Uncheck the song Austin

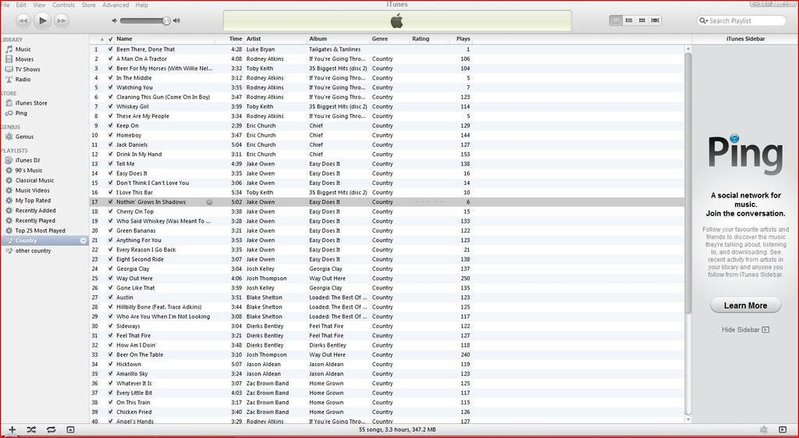pyautogui.click(x=111, y=297)
